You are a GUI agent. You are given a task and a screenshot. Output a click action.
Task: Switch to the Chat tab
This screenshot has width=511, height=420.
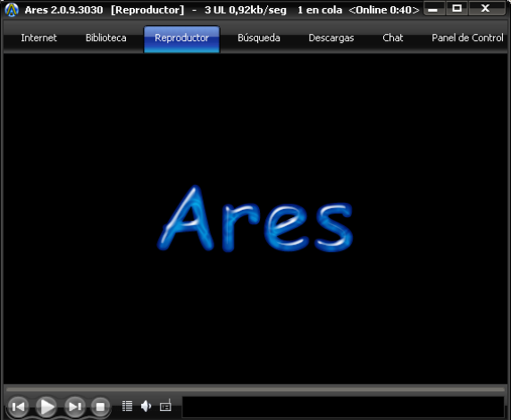393,38
